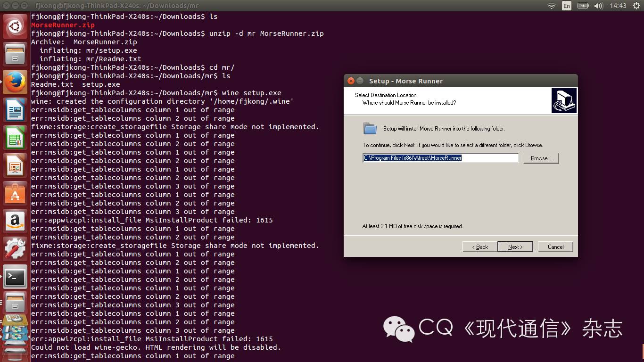Click Next in Morse Runner setup
This screenshot has height=362, width=644.
(x=515, y=247)
